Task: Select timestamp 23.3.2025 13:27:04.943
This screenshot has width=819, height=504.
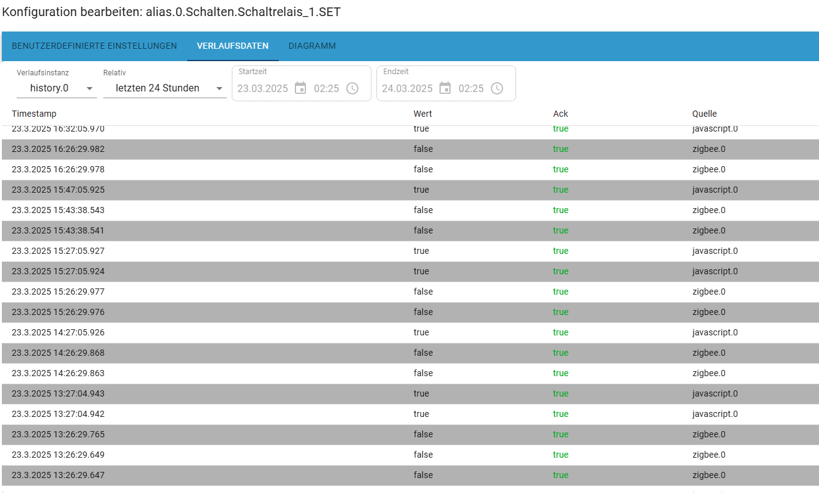Action: tap(58, 393)
